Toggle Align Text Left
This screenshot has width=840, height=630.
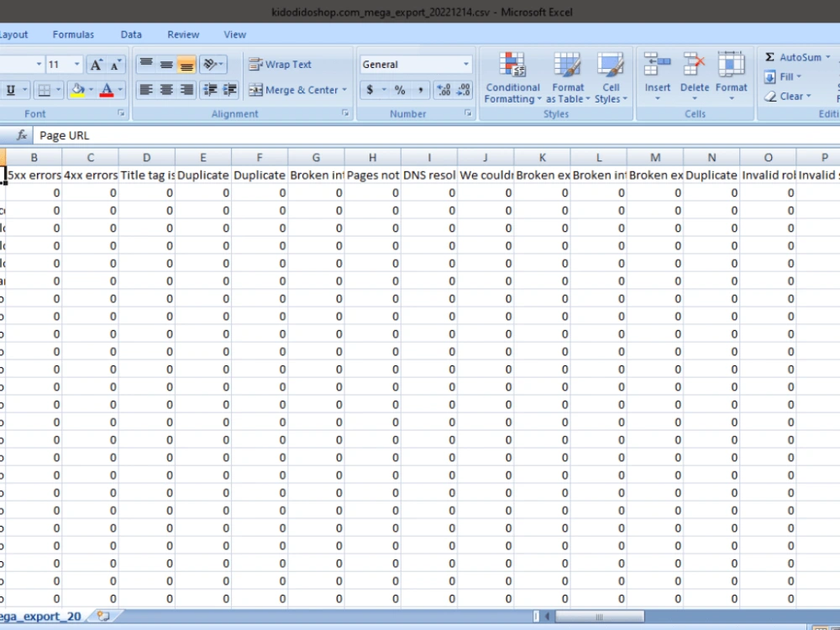tap(146, 90)
